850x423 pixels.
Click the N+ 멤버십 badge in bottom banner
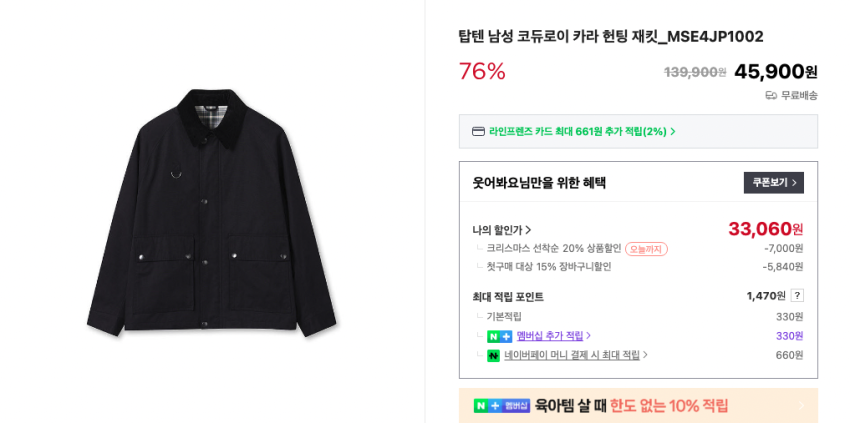[x=502, y=406]
